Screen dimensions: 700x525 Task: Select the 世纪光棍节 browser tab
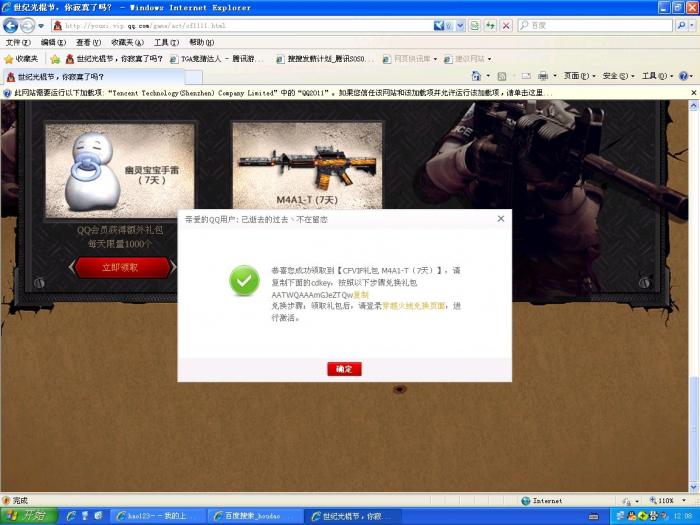tap(94, 77)
